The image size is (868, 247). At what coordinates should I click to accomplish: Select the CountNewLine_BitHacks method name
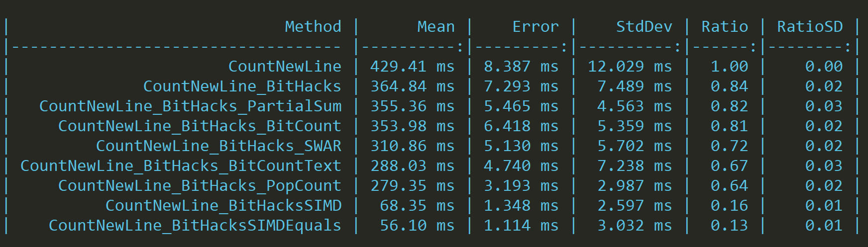point(242,86)
